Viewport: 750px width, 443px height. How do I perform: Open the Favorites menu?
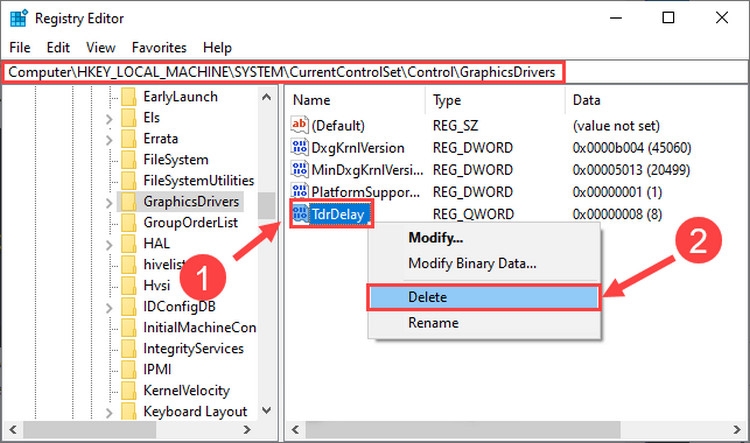click(x=159, y=48)
